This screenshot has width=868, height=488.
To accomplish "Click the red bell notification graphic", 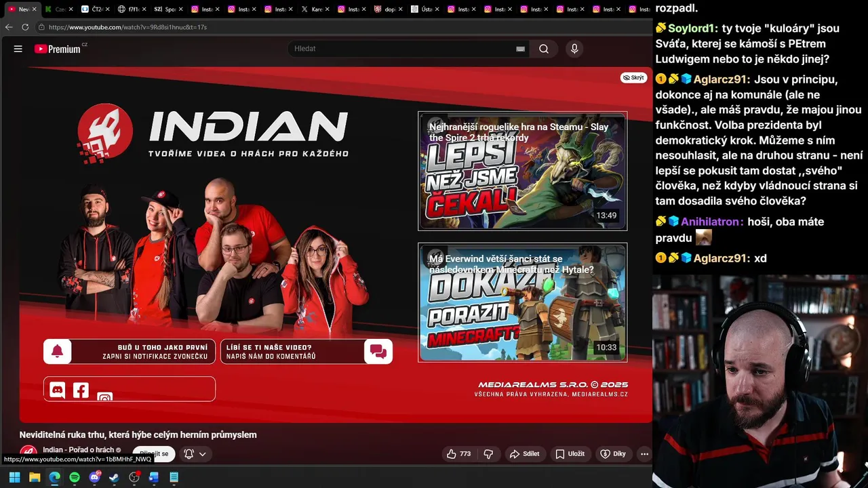I will pyautogui.click(x=58, y=351).
